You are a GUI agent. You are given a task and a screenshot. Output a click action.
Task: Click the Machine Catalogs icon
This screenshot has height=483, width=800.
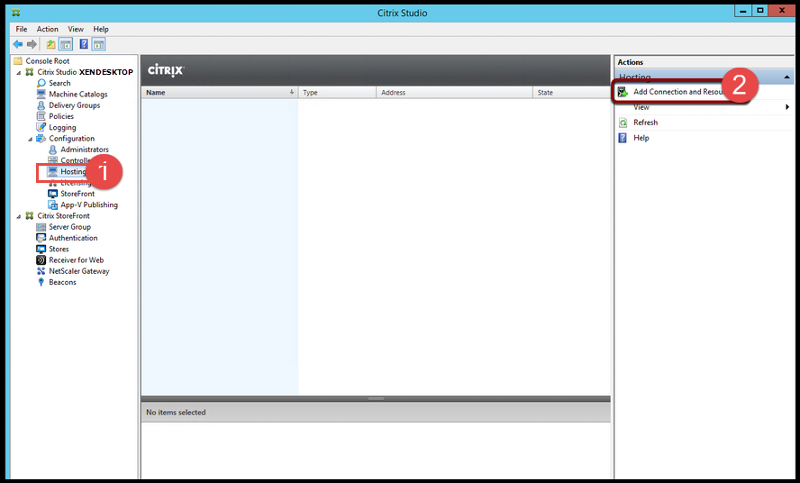point(41,94)
